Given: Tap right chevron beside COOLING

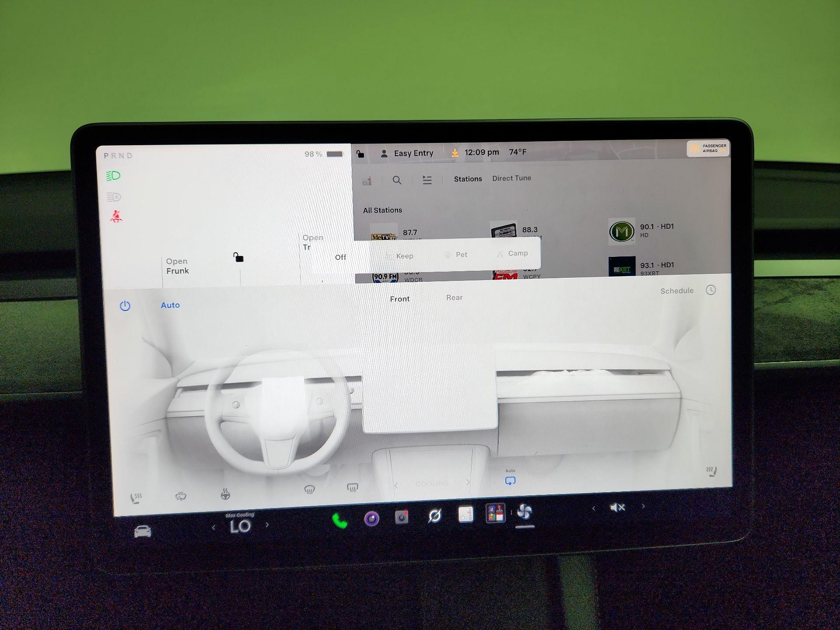Looking at the screenshot, I should point(468,483).
